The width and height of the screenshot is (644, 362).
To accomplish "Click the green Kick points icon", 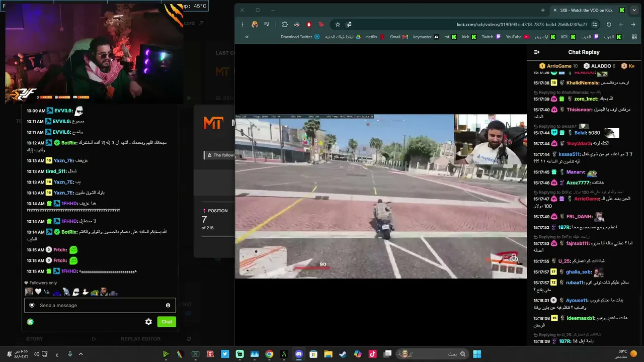I will point(30,322).
